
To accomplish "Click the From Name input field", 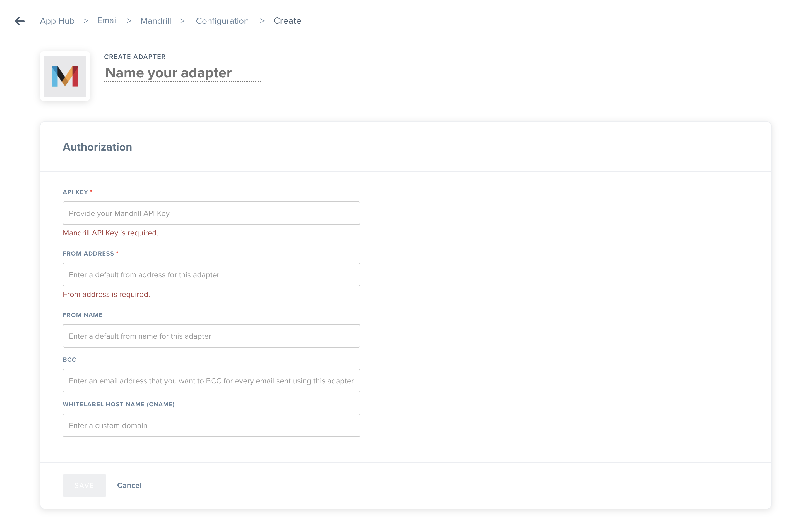I will pyautogui.click(x=211, y=336).
